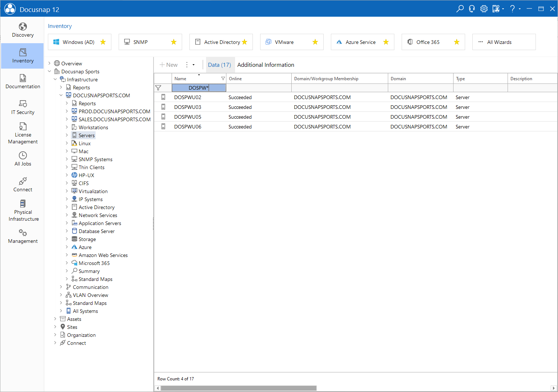Screen dimensions: 558x392
Task: Open the Documentation section
Action: (x=22, y=82)
